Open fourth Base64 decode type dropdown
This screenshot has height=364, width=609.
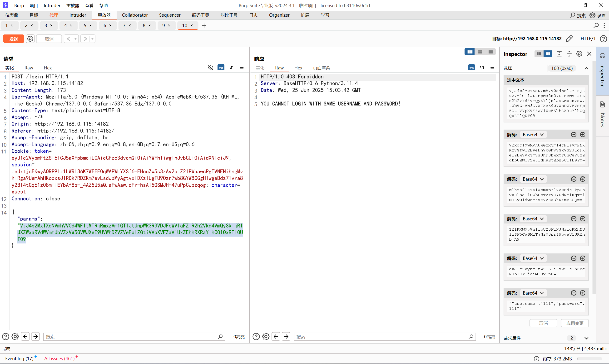click(x=533, y=258)
